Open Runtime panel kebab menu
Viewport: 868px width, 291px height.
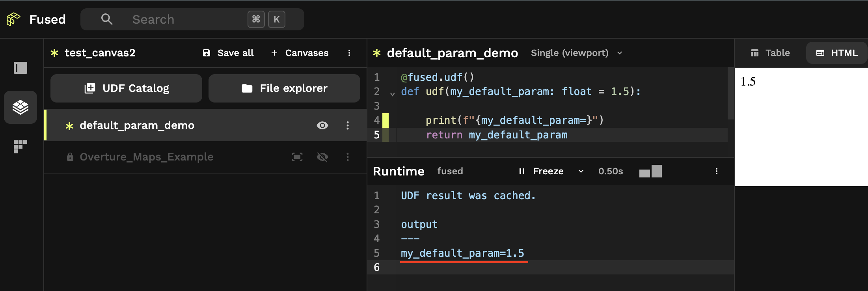(x=717, y=171)
